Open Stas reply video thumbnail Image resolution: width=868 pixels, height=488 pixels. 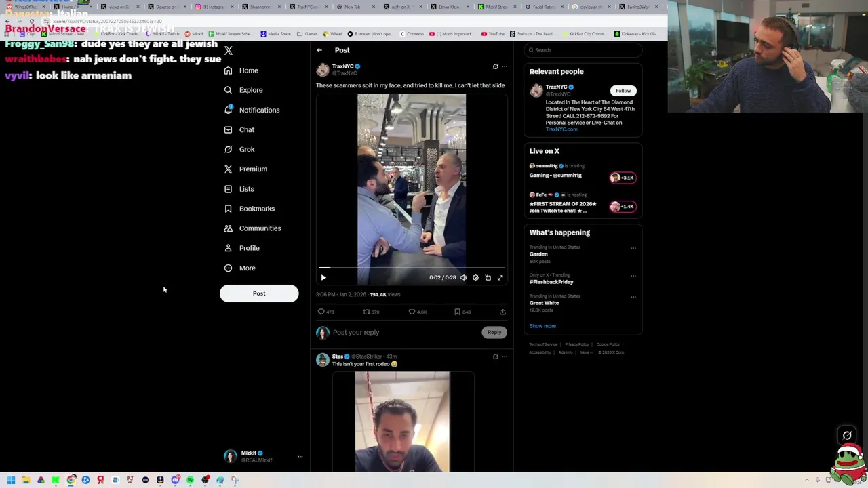click(402, 421)
